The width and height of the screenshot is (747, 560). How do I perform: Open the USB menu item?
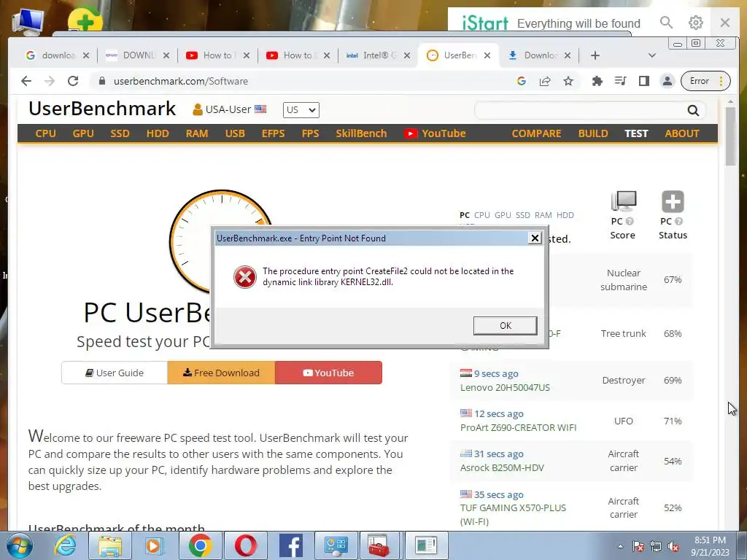[x=235, y=133]
